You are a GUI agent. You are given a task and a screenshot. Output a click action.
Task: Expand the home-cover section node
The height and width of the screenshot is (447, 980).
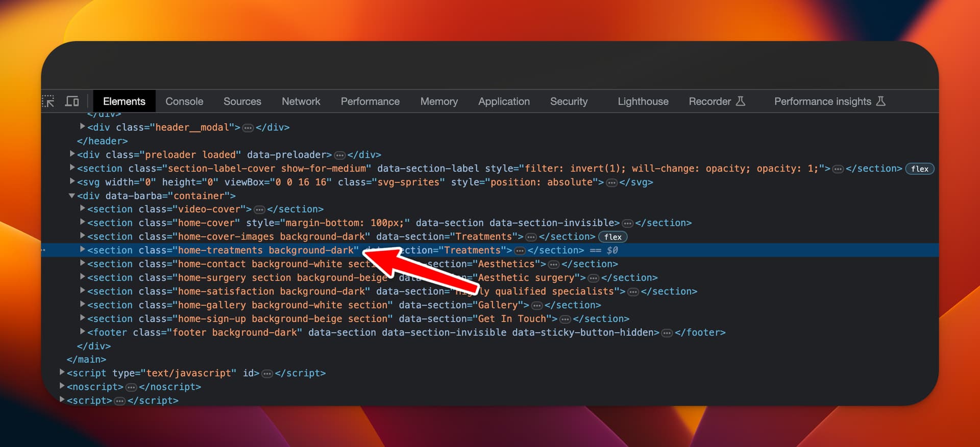click(83, 222)
